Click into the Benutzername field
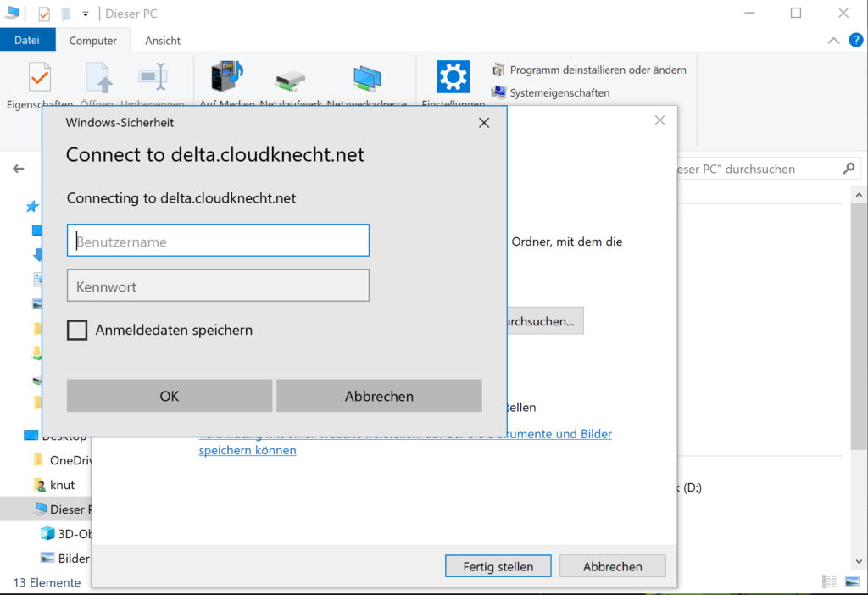Screen dimensions: 868x595 pyautogui.click(x=218, y=240)
